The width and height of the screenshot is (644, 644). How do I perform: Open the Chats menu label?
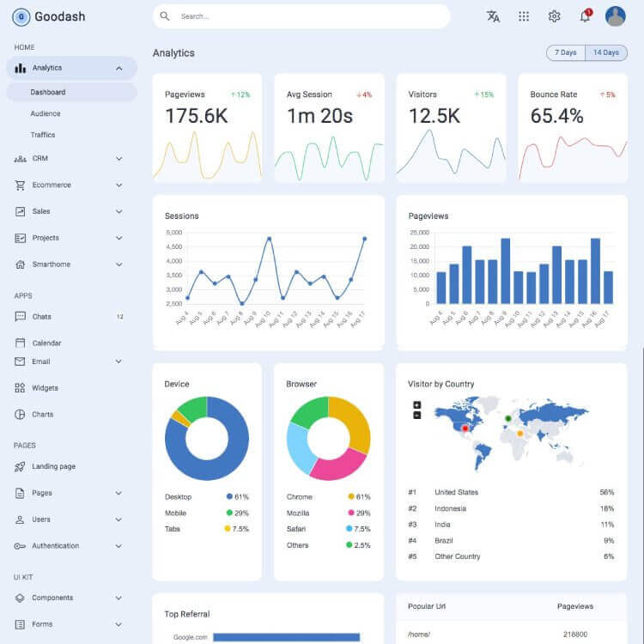[x=42, y=317]
